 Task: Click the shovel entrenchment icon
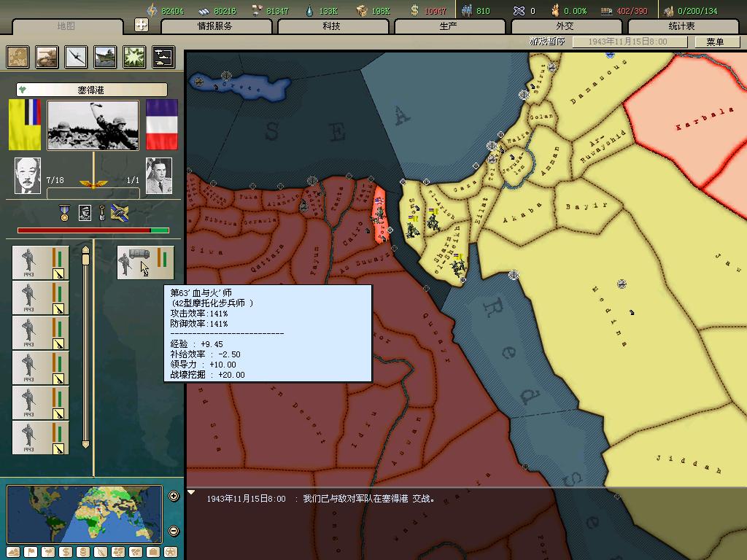pos(102,213)
